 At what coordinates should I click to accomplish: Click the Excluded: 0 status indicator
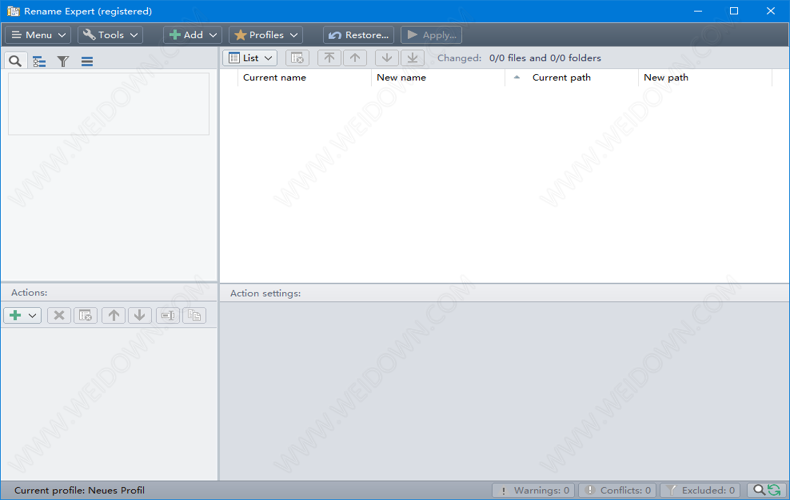pos(700,490)
